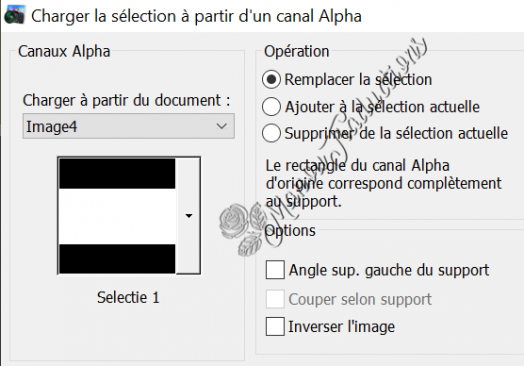This screenshot has width=524, height=366.
Task: Click the Remplacer la sélection label text
Action: (x=358, y=80)
